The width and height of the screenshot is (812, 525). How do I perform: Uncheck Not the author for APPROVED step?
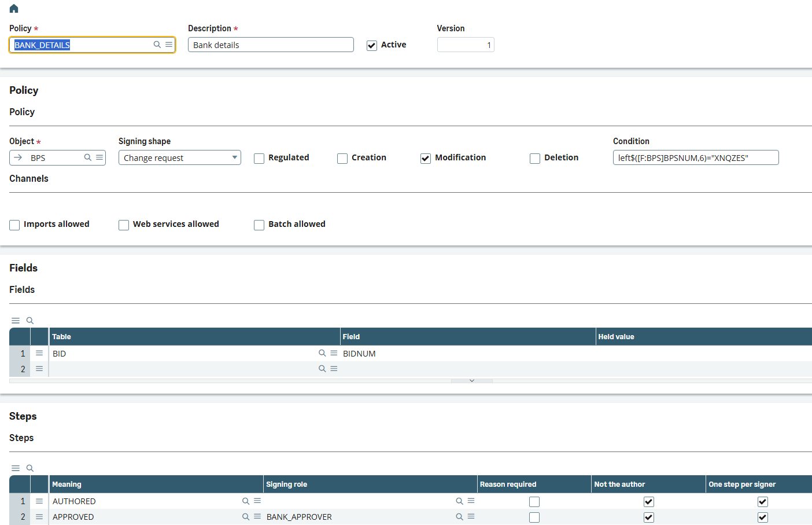649,517
